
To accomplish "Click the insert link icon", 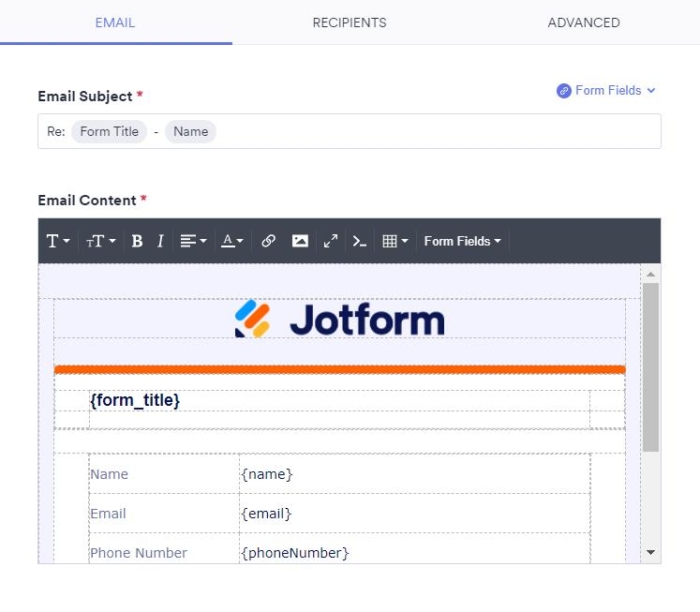I will pyautogui.click(x=268, y=241).
